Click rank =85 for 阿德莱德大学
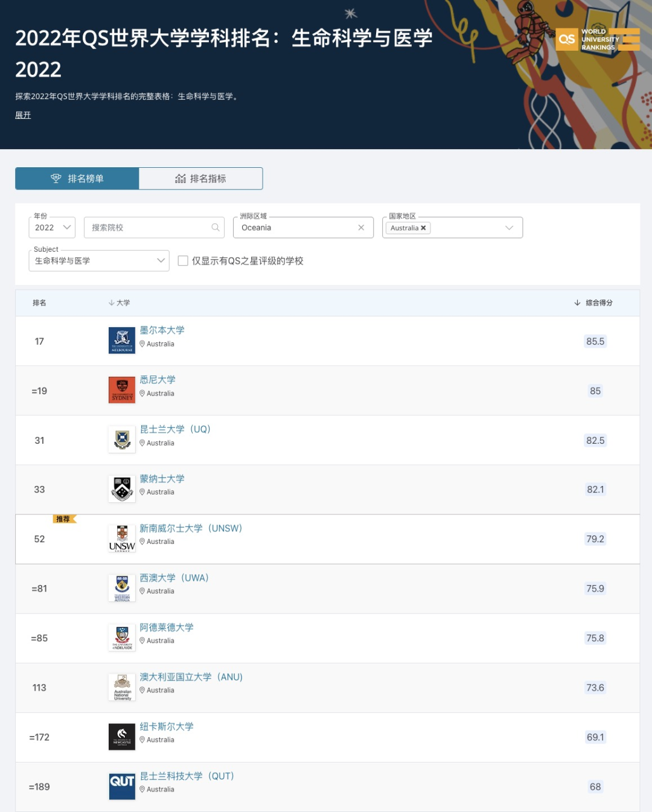Viewport: 652px width, 812px height. point(39,638)
